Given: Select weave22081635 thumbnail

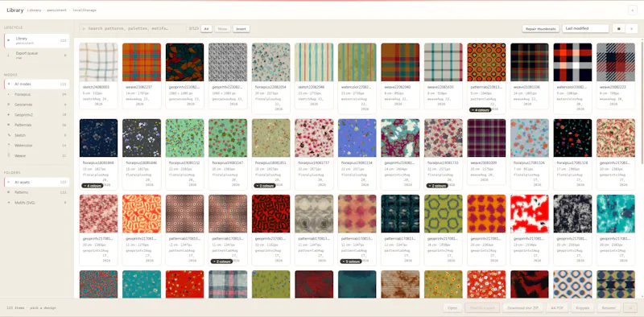Looking at the screenshot, I should pos(444,63).
